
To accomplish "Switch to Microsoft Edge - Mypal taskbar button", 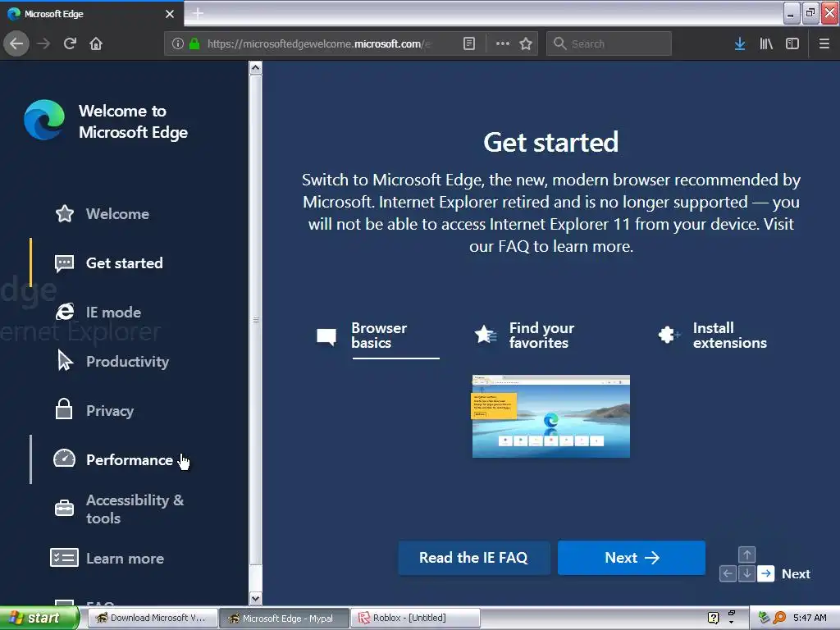I will pyautogui.click(x=283, y=619).
